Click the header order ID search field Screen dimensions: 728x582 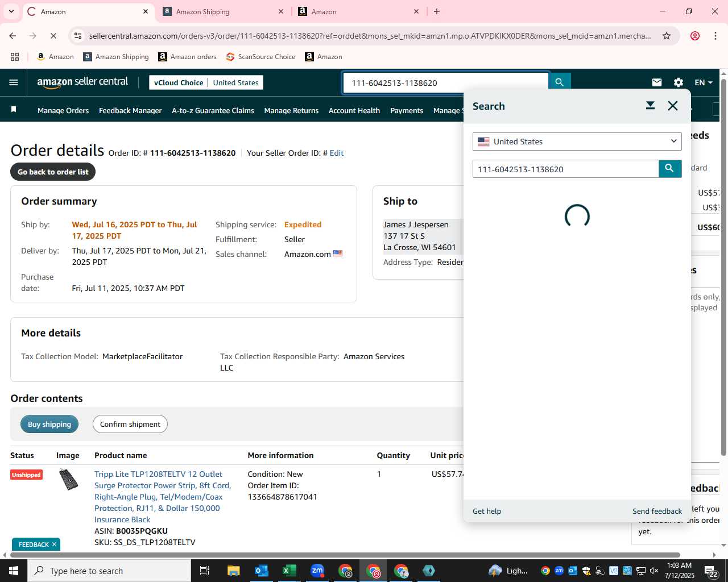point(446,82)
